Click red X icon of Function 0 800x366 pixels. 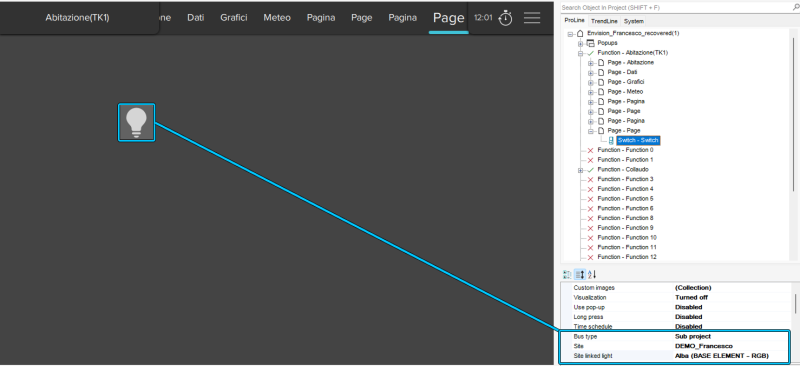[x=590, y=150]
